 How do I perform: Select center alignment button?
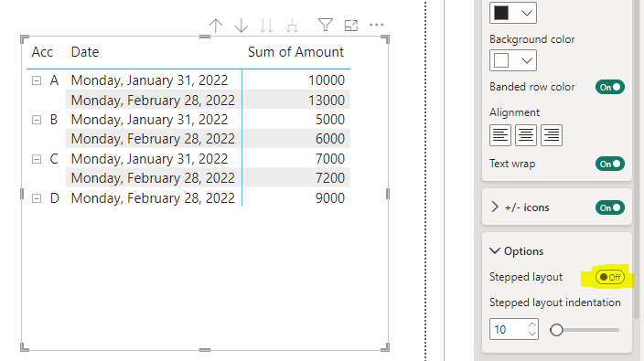[x=526, y=135]
